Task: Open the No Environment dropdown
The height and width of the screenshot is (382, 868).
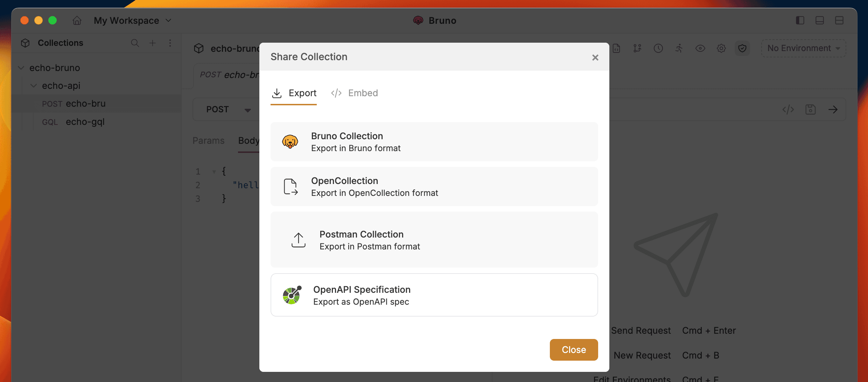Action: [803, 48]
